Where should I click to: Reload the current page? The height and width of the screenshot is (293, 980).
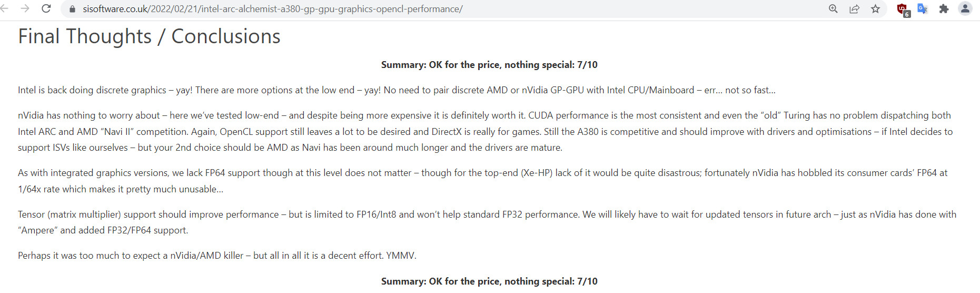click(46, 8)
